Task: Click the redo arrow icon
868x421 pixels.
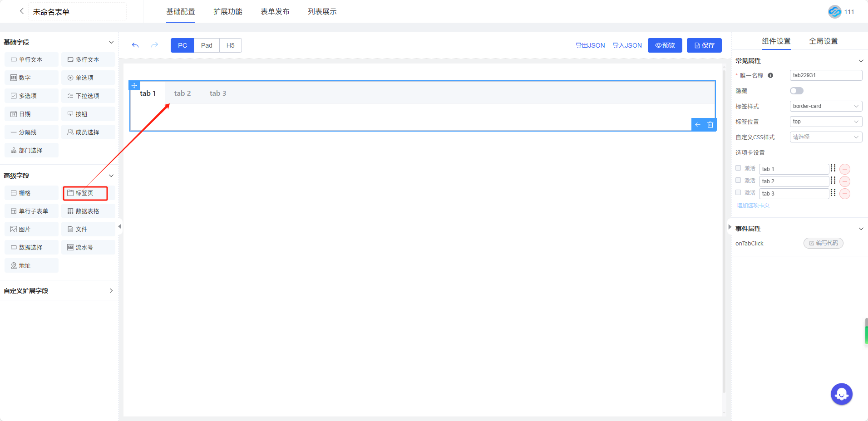Action: 154,45
